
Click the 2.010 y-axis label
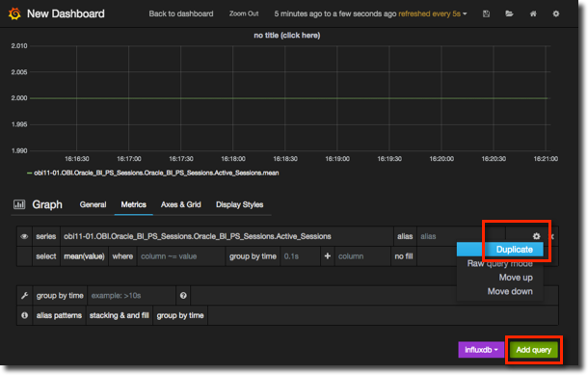pyautogui.click(x=19, y=45)
